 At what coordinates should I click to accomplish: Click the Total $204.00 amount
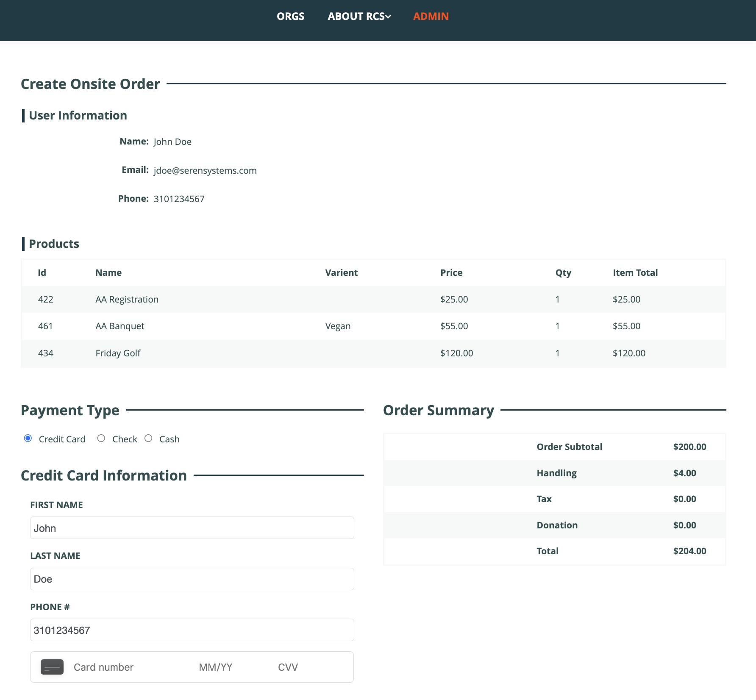(689, 551)
